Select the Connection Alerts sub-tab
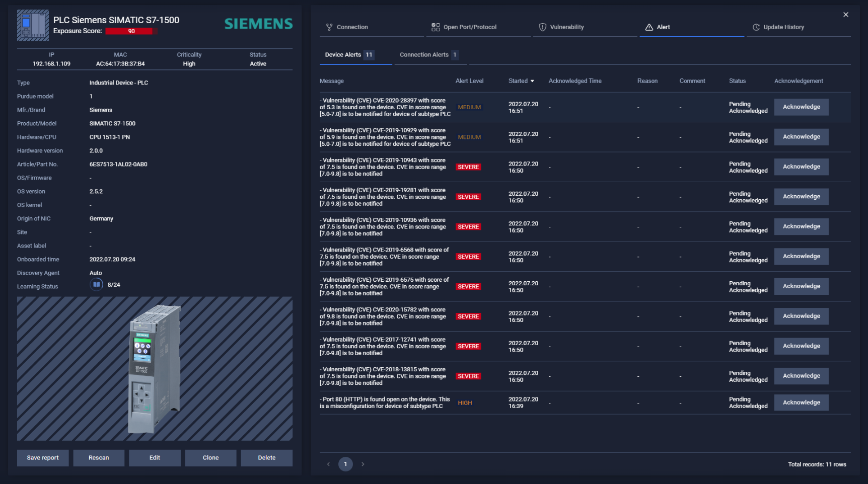 coord(430,55)
